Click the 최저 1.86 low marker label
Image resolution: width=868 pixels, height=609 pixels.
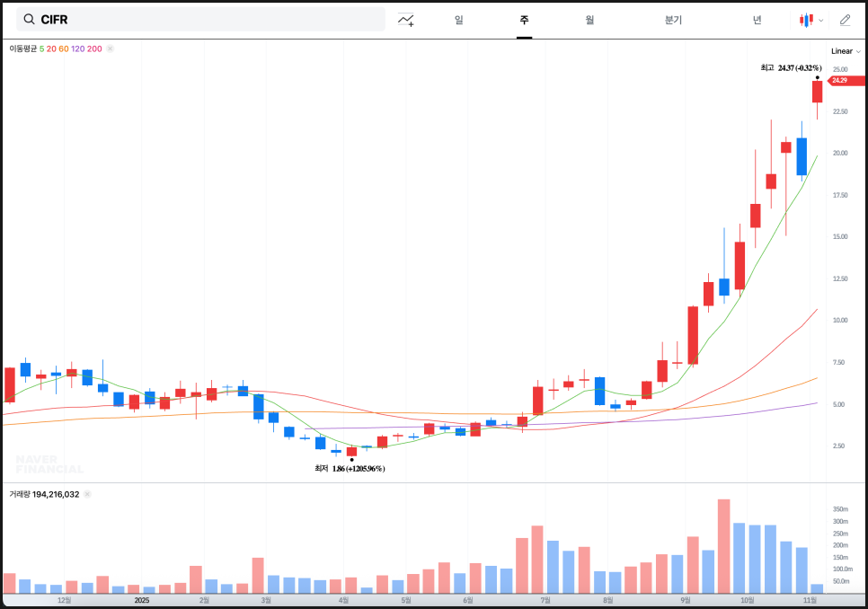pyautogui.click(x=350, y=469)
